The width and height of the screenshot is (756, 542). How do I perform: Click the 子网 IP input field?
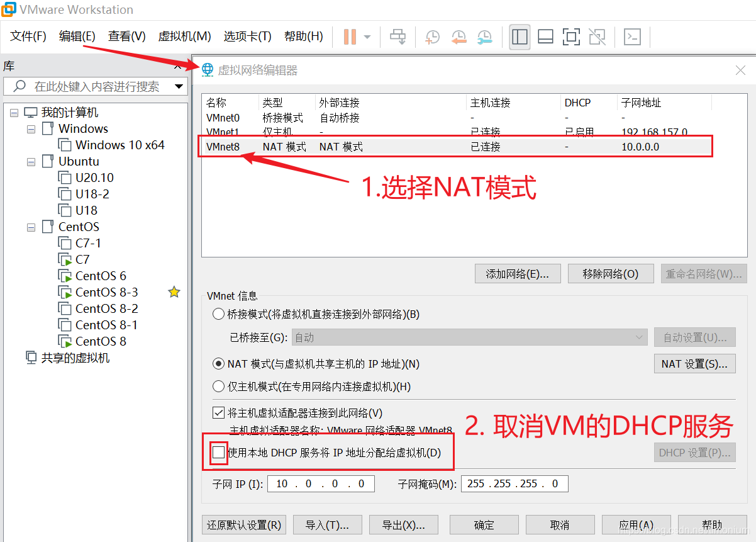(321, 483)
